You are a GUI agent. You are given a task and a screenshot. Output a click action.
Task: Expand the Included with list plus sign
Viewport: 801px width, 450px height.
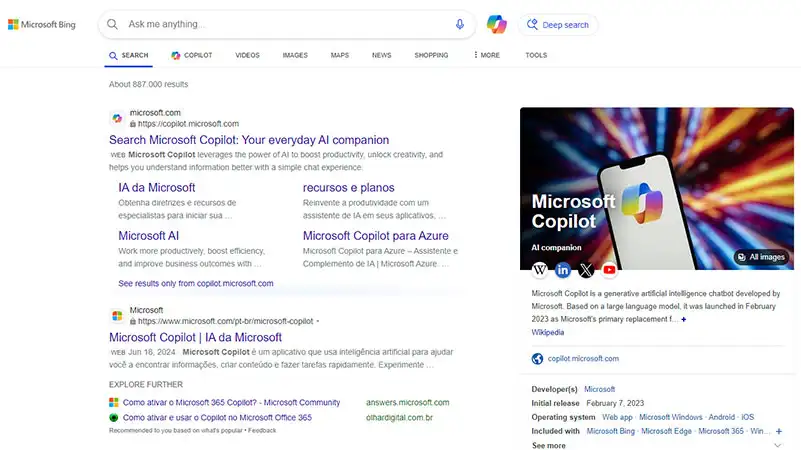(778, 431)
